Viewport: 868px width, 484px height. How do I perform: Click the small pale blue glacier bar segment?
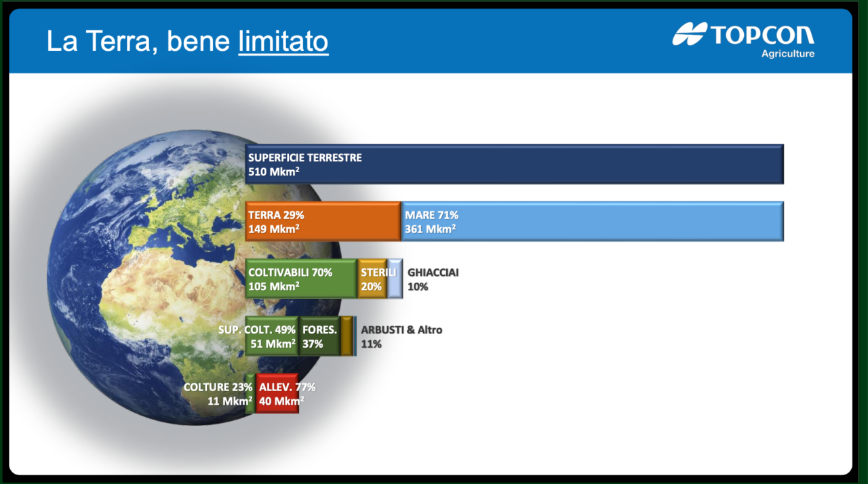pos(395,279)
